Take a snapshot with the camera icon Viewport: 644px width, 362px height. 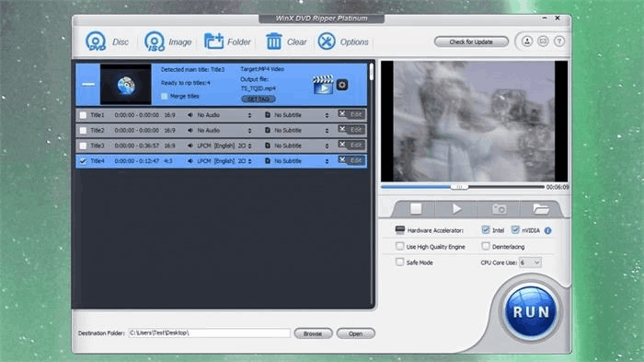[x=499, y=209]
